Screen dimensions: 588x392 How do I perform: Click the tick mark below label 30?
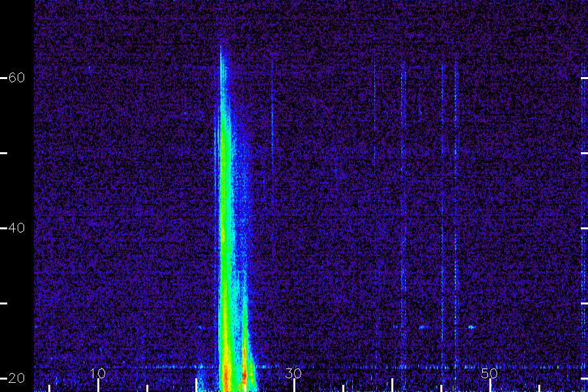point(295,385)
